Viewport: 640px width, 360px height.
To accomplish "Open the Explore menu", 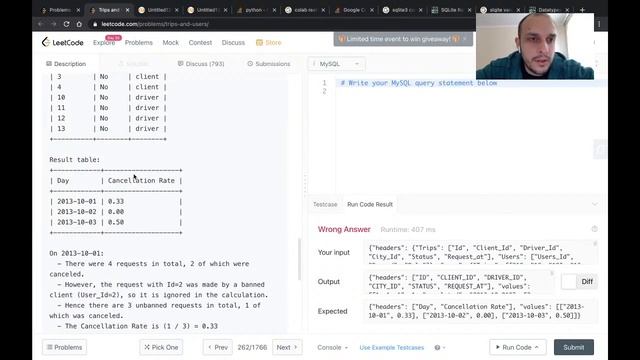I will click(x=104, y=42).
